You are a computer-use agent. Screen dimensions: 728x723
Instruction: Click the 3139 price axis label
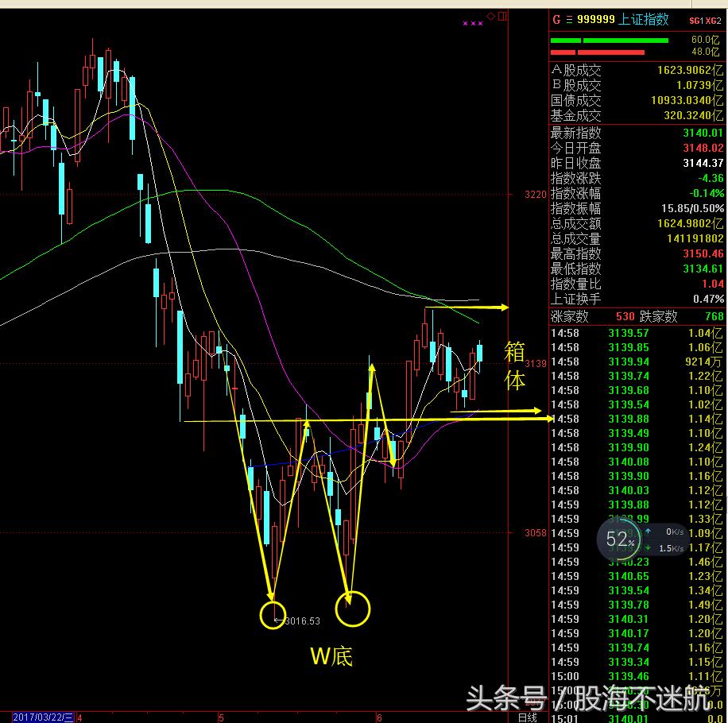pos(536,363)
